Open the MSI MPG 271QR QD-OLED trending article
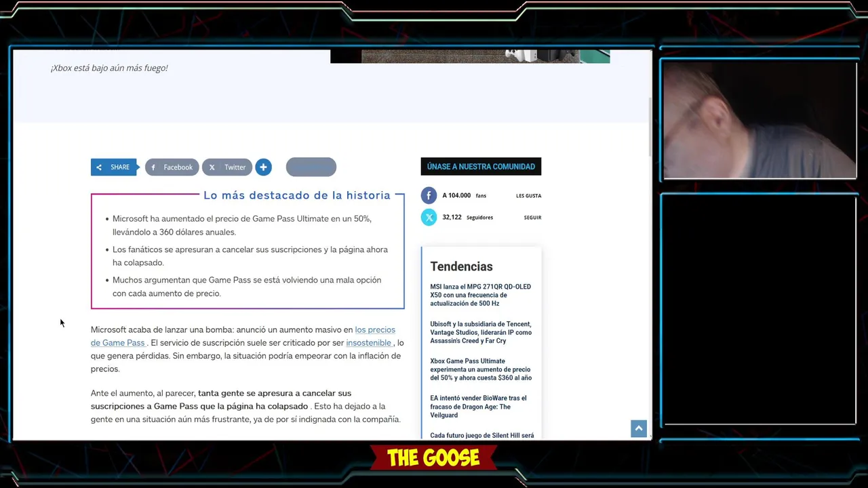 click(480, 295)
